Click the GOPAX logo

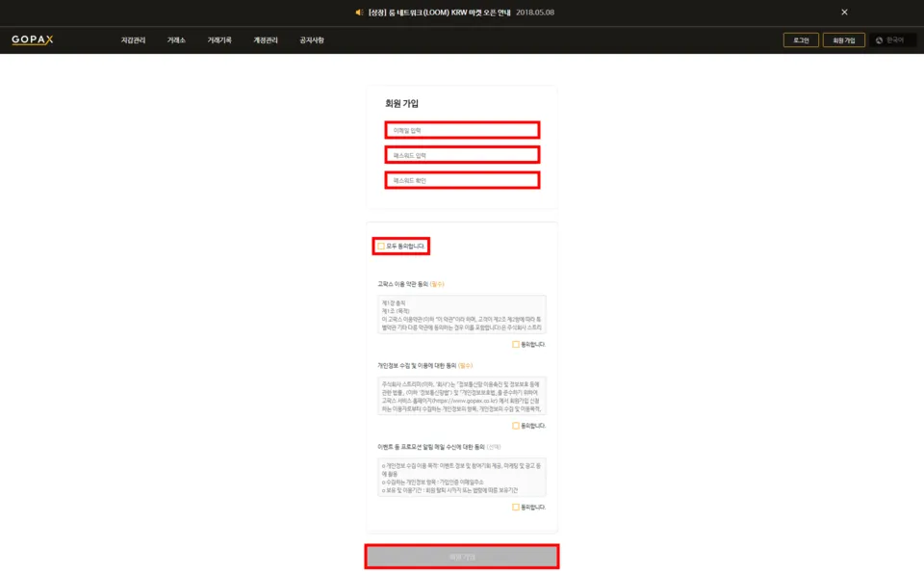(x=33, y=39)
